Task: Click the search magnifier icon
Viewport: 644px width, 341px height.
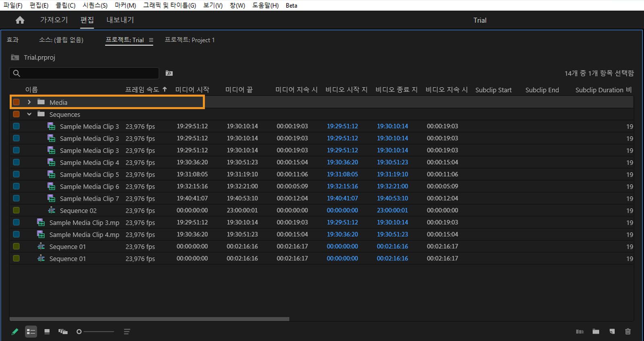Action: (x=17, y=73)
